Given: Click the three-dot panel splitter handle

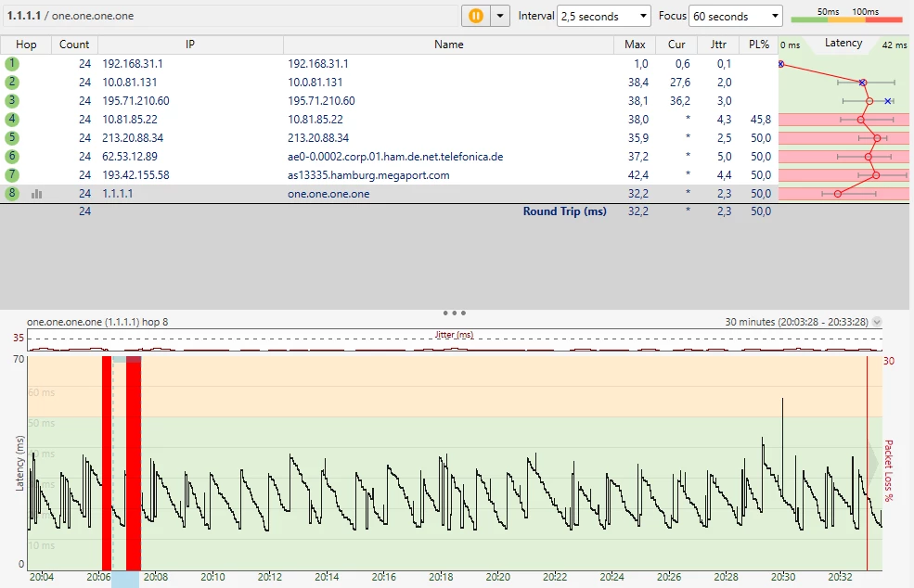Looking at the screenshot, I should tap(455, 313).
